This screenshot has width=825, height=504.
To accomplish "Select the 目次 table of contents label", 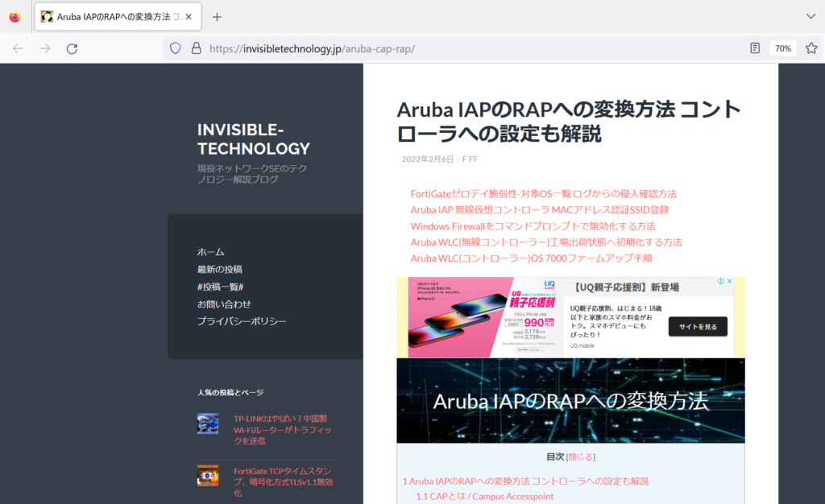I will pyautogui.click(x=555, y=457).
